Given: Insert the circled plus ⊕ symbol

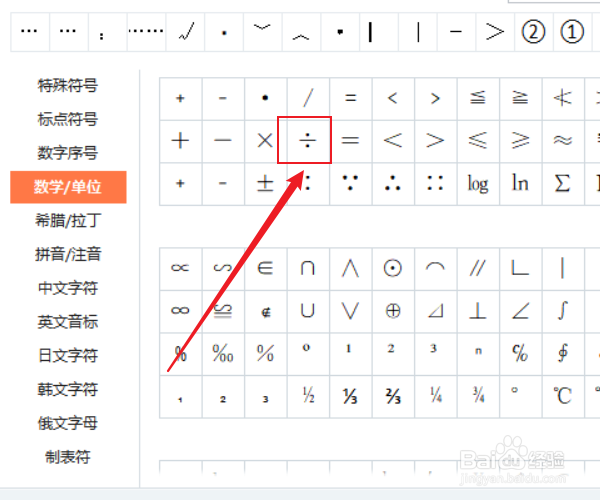Looking at the screenshot, I should coord(393,311).
